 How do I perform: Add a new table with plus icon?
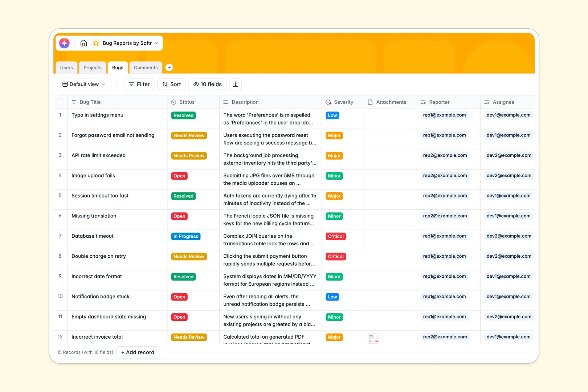point(169,68)
